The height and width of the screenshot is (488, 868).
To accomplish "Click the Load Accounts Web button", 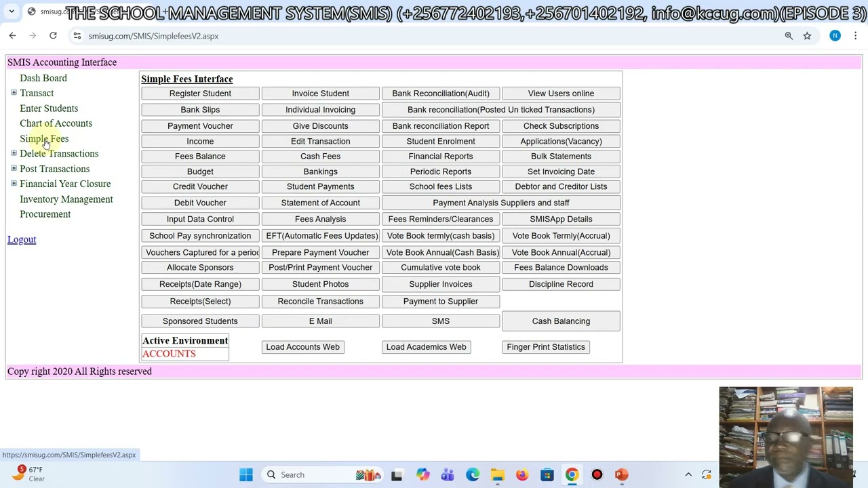I will click(x=302, y=347).
